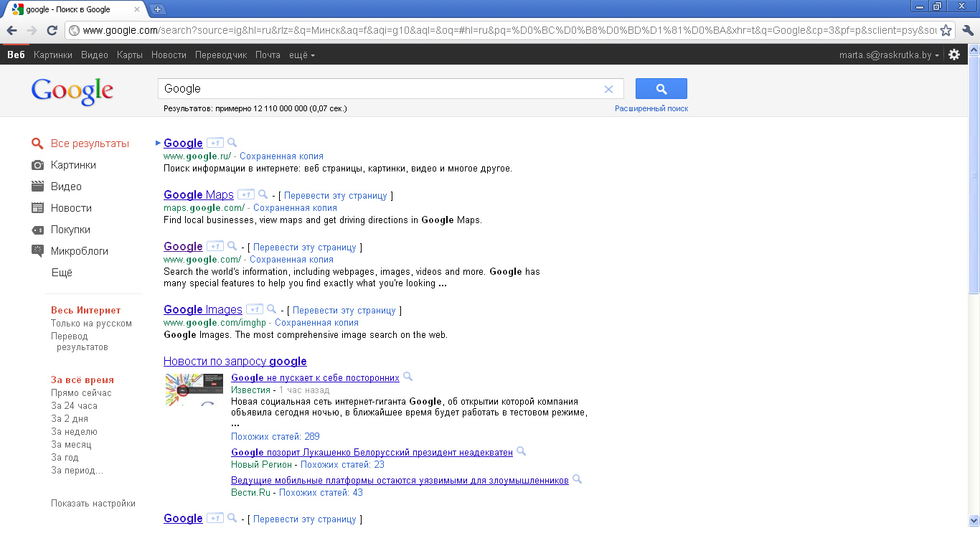Open 'Расширенный поиск' link
The height and width of the screenshot is (551, 980).
point(651,108)
